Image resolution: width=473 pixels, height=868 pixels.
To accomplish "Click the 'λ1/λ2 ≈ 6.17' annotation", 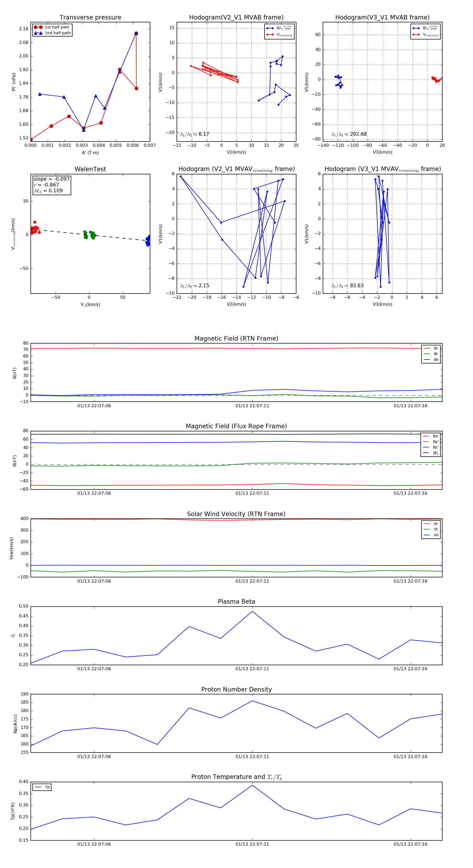I will pyautogui.click(x=194, y=134).
